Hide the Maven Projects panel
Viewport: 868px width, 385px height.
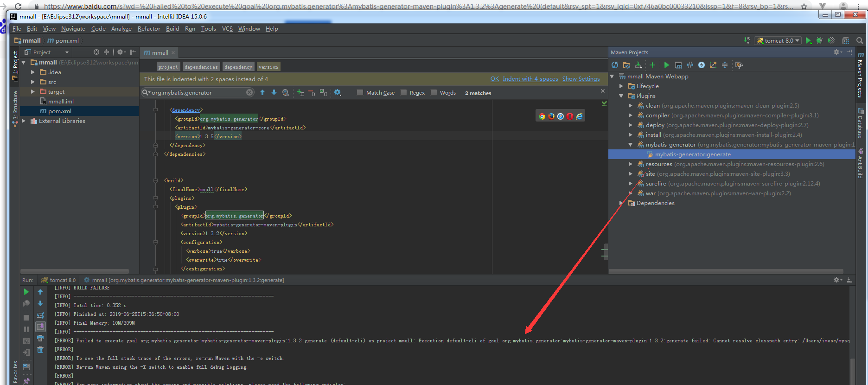click(849, 52)
